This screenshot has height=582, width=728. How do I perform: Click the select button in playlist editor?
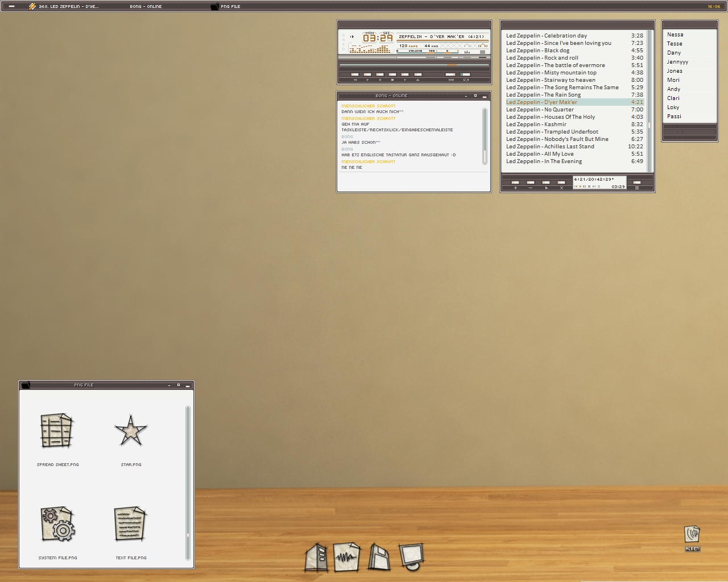[x=546, y=182]
